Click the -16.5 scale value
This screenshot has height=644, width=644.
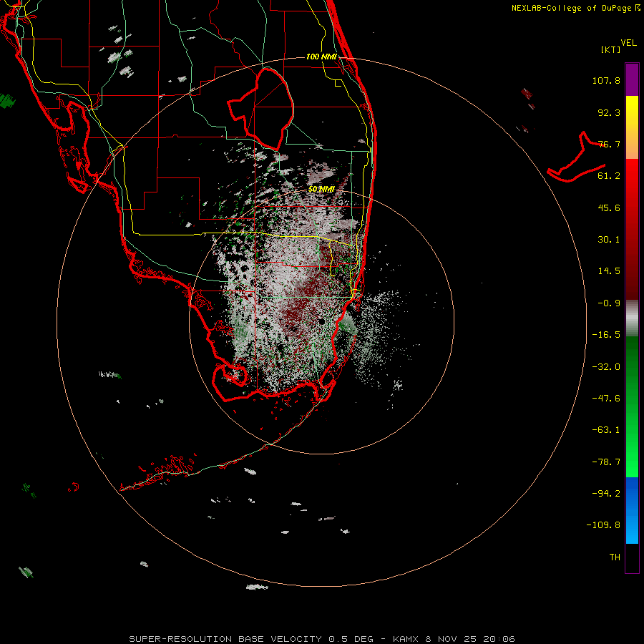coord(606,335)
